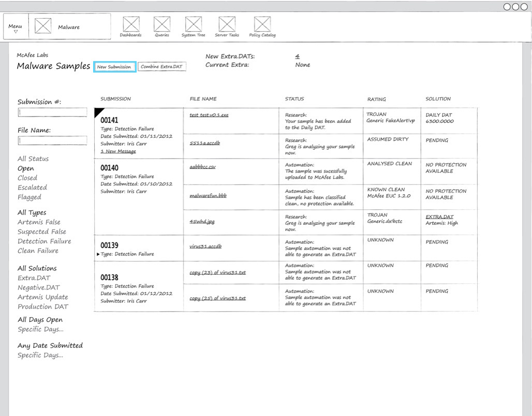Screen dimensions: 532x416
Task: Click the TROJAN Generic FakeAlert!vp rating
Action: click(391, 118)
